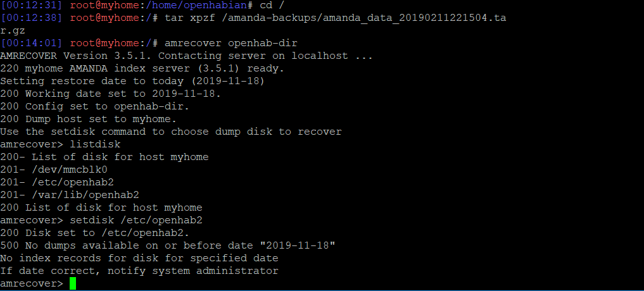644x291 pixels.
Task: Click the /home/openhabian path in the first prompt
Action: tap(184, 5)
